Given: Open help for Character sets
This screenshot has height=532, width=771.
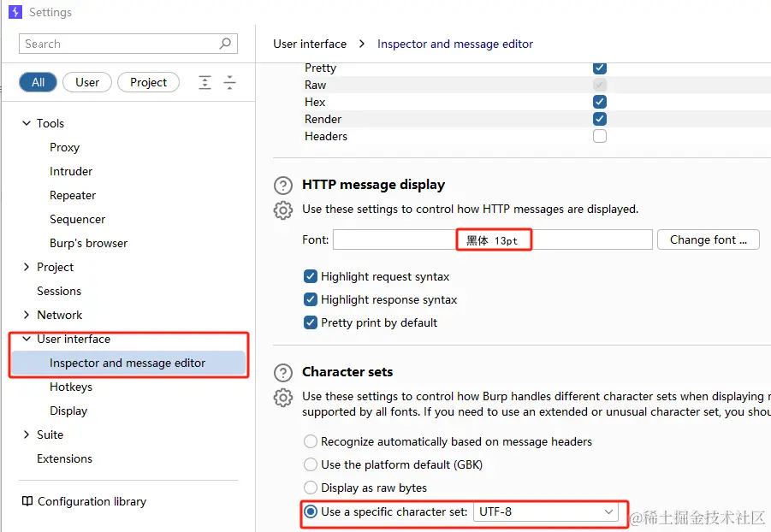Looking at the screenshot, I should point(282,373).
